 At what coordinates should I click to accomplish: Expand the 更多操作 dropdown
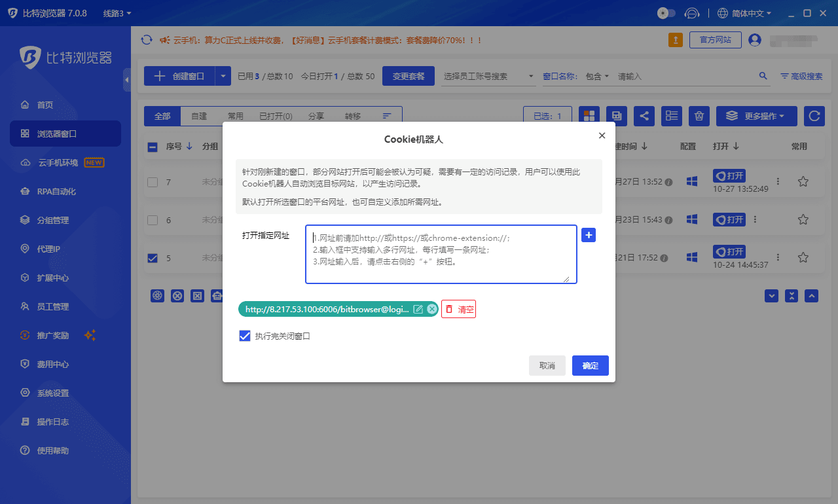click(756, 116)
